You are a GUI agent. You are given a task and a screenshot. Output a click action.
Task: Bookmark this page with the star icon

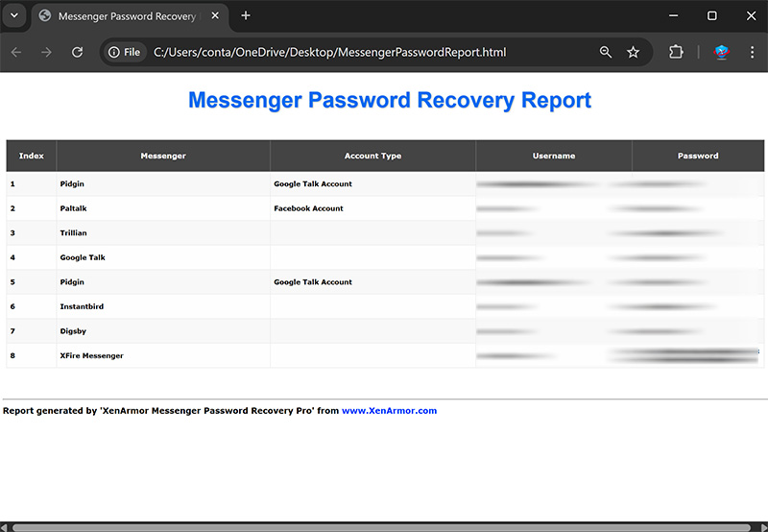click(633, 53)
